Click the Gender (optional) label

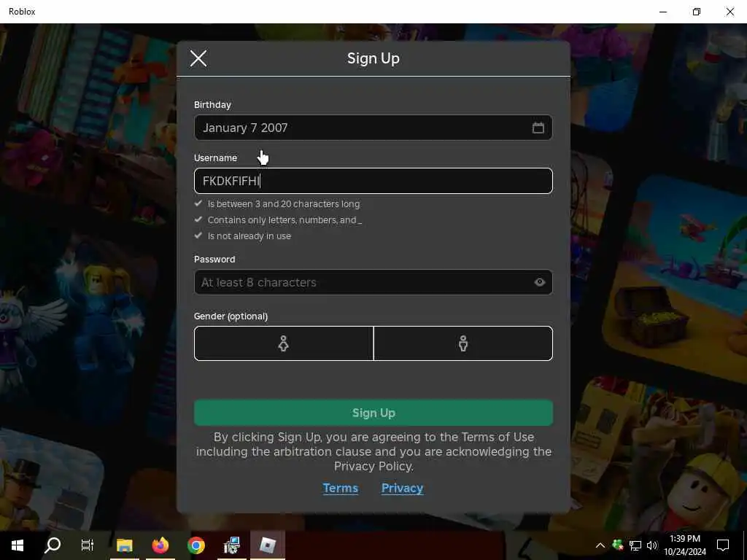[231, 316]
